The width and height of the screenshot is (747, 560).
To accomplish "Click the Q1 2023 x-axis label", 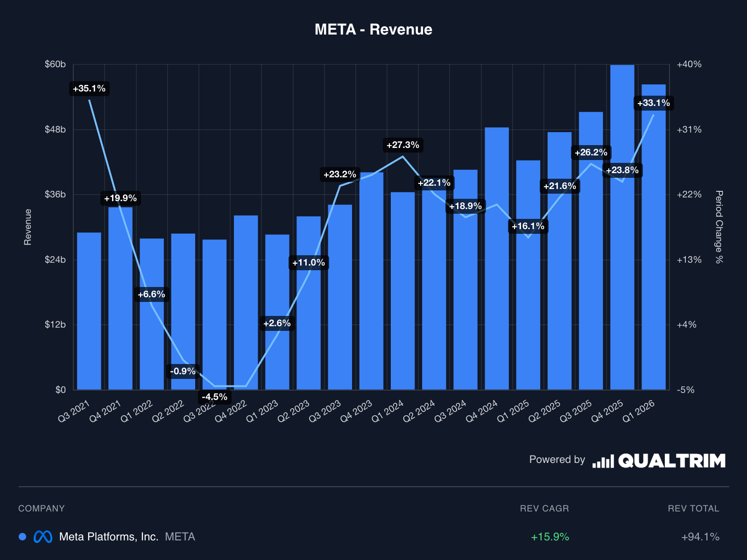I will coord(262,411).
